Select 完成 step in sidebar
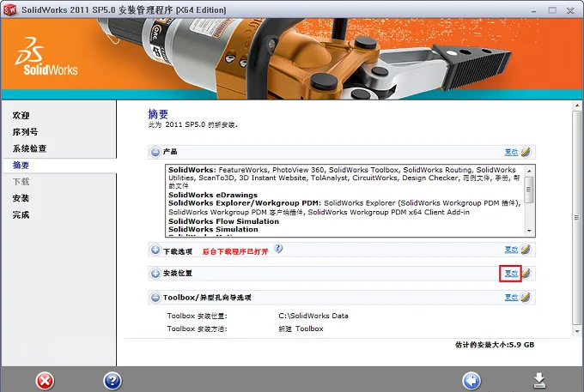This screenshot has height=392, width=584. 21,214
